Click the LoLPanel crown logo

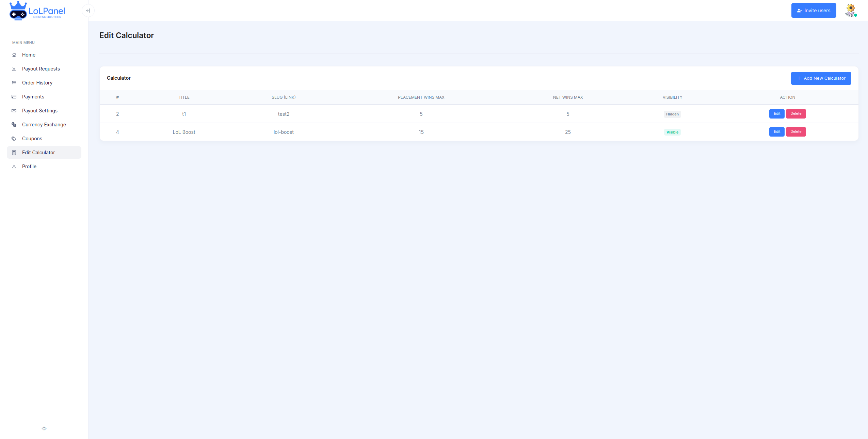[18, 11]
